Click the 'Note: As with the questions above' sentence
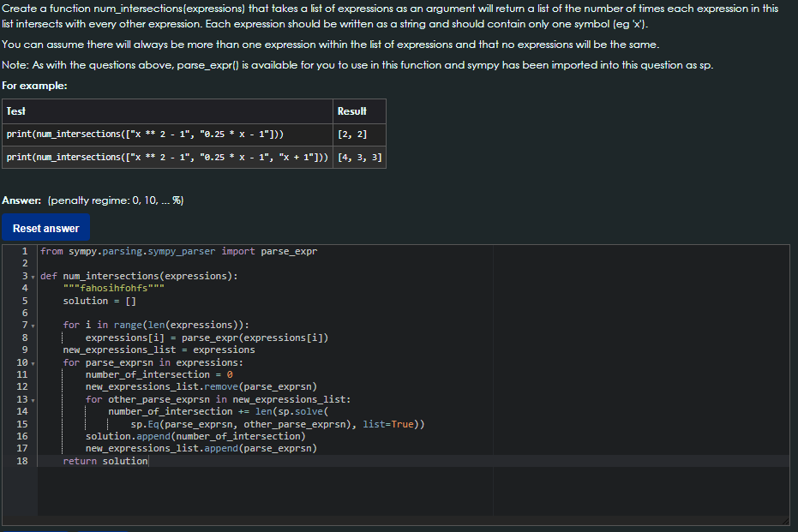Image resolution: width=798 pixels, height=532 pixels. tap(357, 65)
